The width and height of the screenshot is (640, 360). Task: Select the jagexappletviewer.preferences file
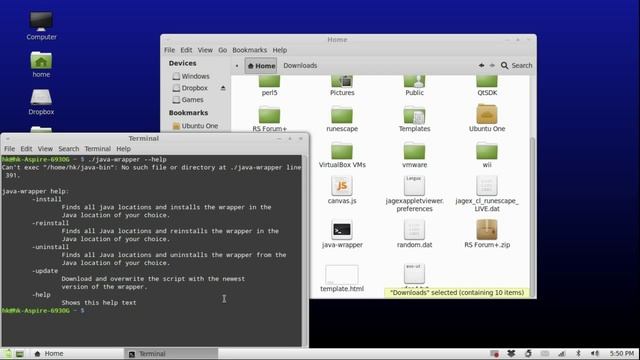click(x=414, y=194)
